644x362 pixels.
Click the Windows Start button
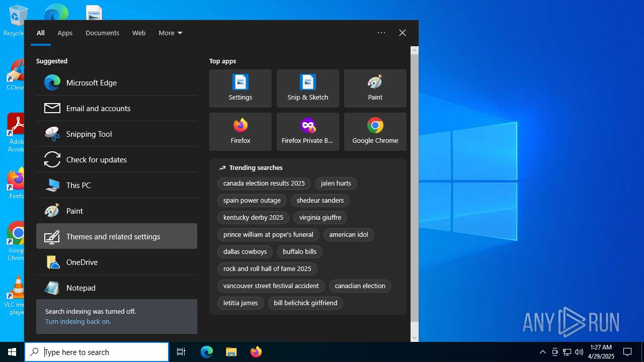(x=12, y=352)
